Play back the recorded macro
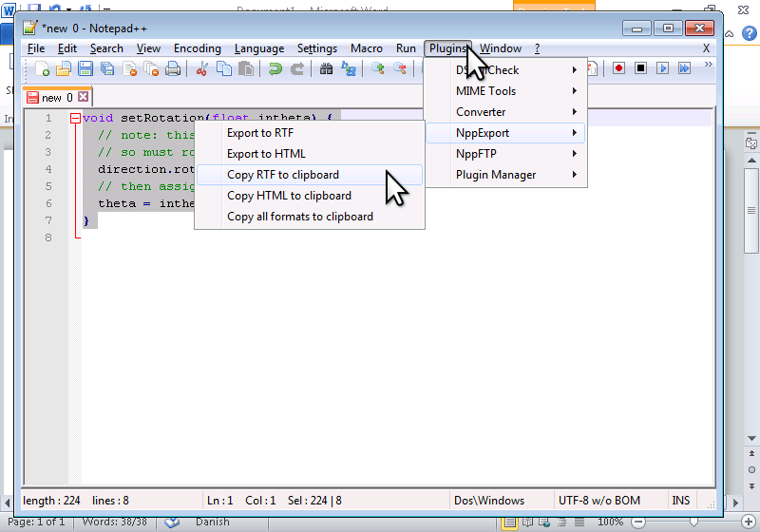Image resolution: width=760 pixels, height=532 pixels. [x=662, y=68]
